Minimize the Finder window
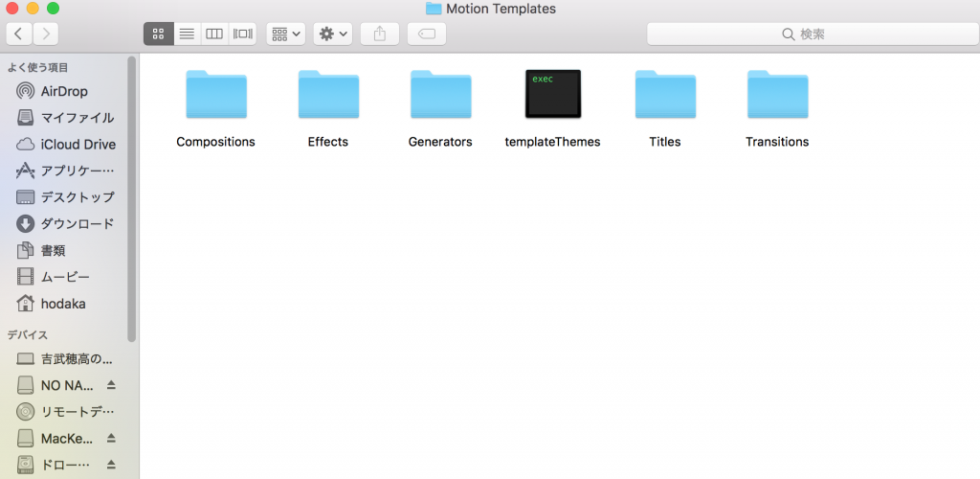Viewport: 980px width, 479px height. point(33,9)
